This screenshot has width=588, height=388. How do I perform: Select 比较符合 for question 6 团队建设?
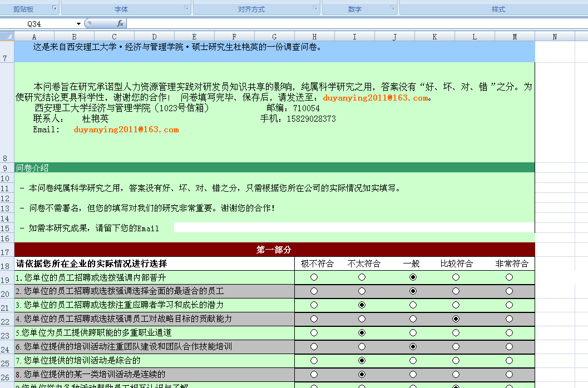point(456,347)
